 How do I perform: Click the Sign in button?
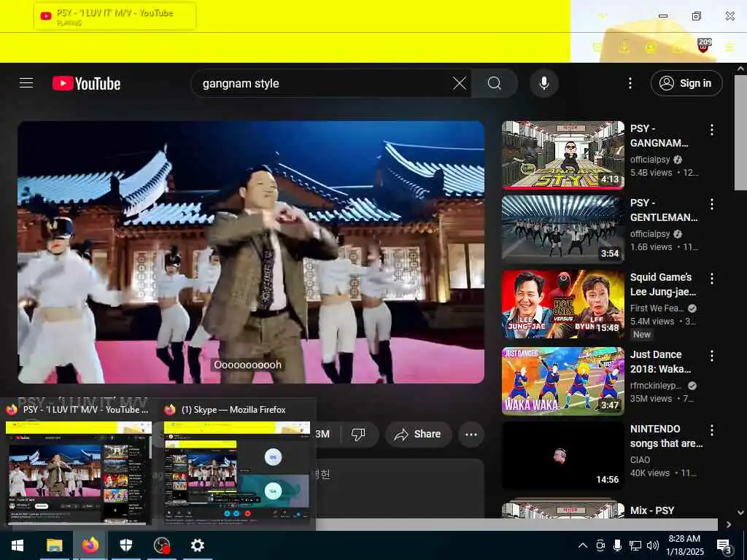click(x=686, y=83)
